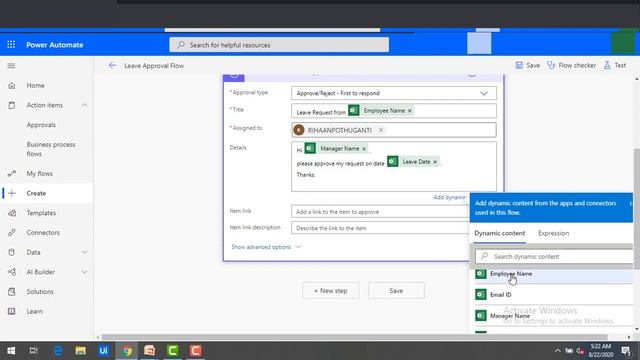This screenshot has height=360, width=640.
Task: Select Create in sidebar
Action: pyautogui.click(x=36, y=193)
